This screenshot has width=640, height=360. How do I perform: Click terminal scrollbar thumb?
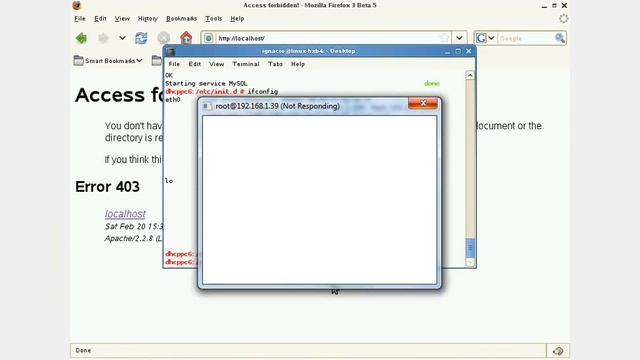point(470,247)
